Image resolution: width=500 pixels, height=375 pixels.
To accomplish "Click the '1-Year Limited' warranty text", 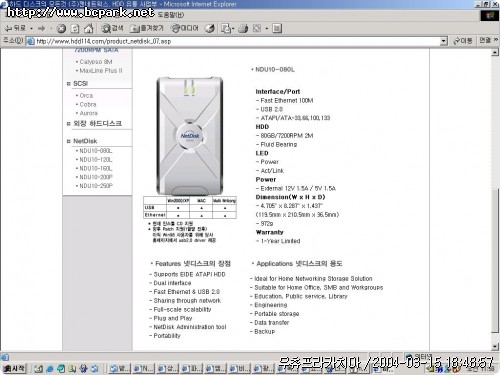I will point(280,241).
